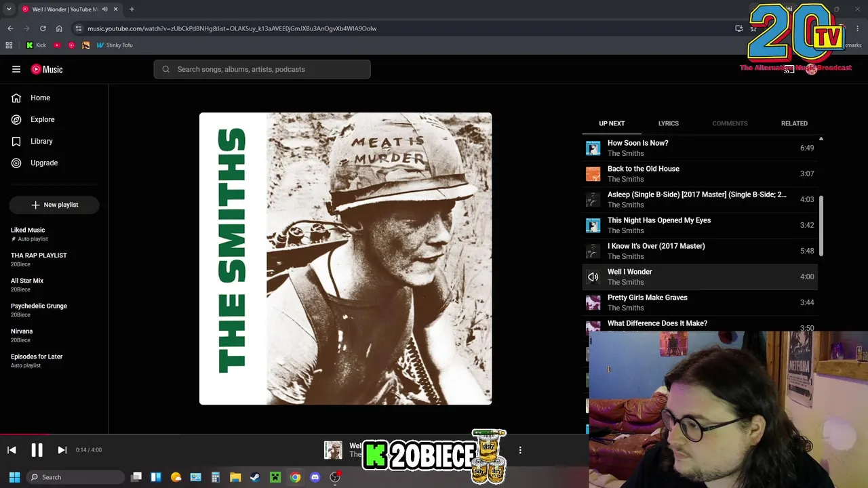The height and width of the screenshot is (488, 868).
Task: Click the Chrome home button
Action: (59, 28)
